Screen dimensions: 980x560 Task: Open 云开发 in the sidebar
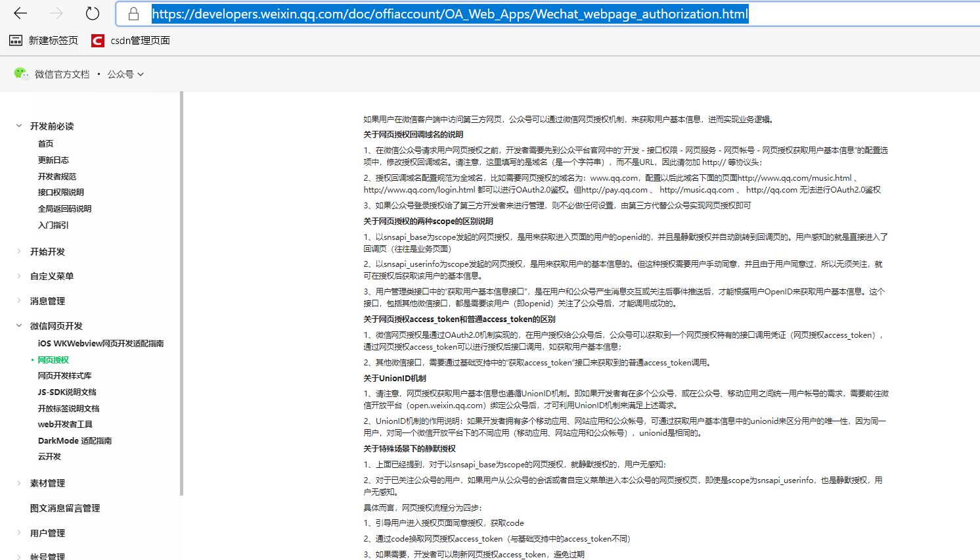click(49, 457)
